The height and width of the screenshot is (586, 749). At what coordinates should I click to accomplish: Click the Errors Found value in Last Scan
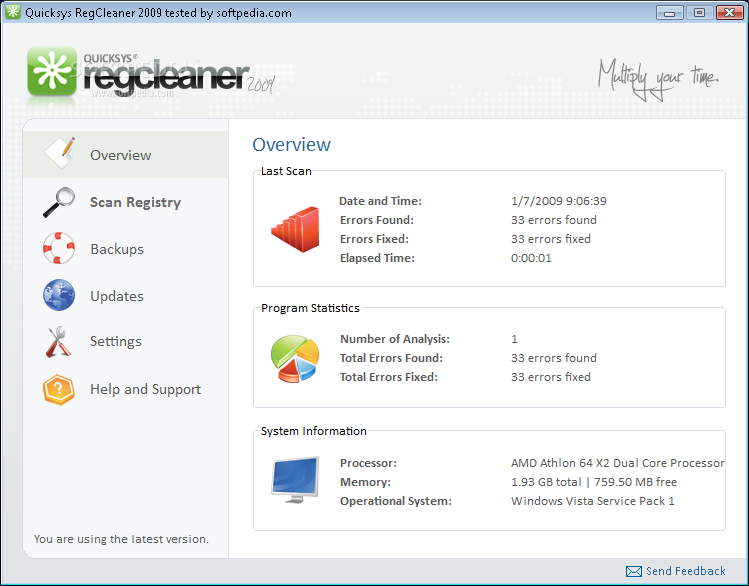click(x=554, y=220)
